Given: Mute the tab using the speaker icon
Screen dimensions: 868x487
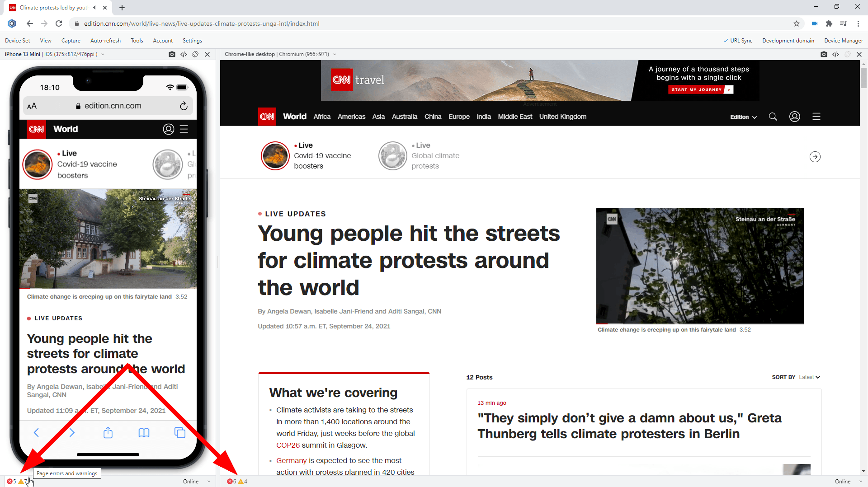Looking at the screenshot, I should pyautogui.click(x=95, y=8).
